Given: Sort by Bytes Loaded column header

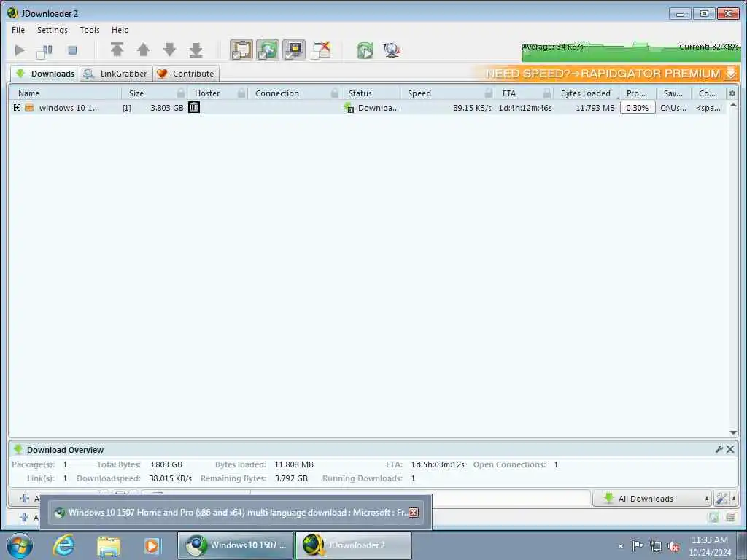Looking at the screenshot, I should 586,93.
